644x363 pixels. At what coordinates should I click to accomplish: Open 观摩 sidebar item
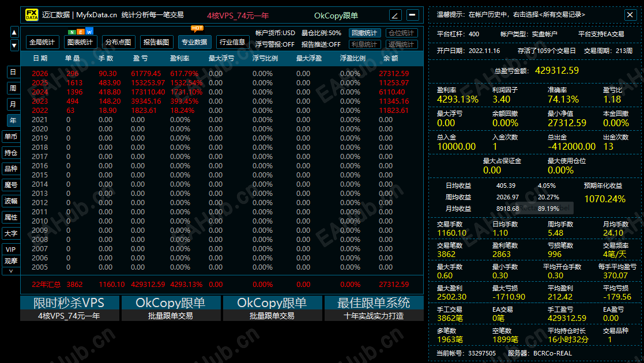(11, 261)
